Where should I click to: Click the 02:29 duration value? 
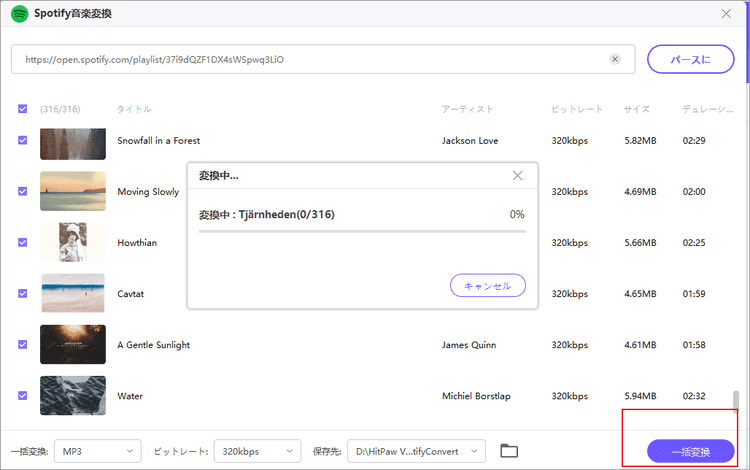[694, 141]
